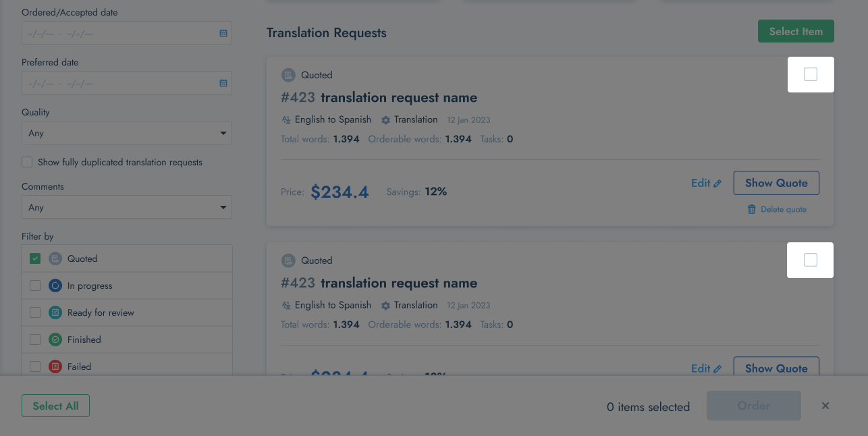Enable Show fully duplicated translation requests
The height and width of the screenshot is (436, 868).
tap(27, 162)
